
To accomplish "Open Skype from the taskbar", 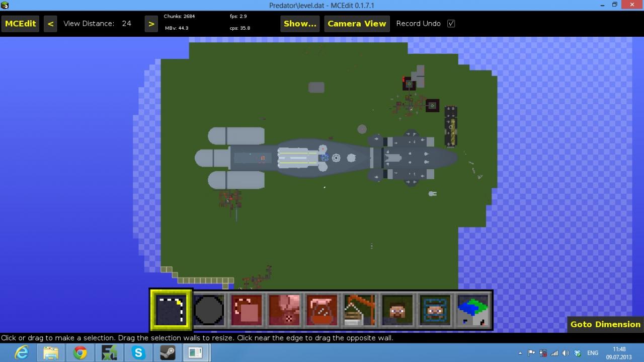I will point(138,352).
